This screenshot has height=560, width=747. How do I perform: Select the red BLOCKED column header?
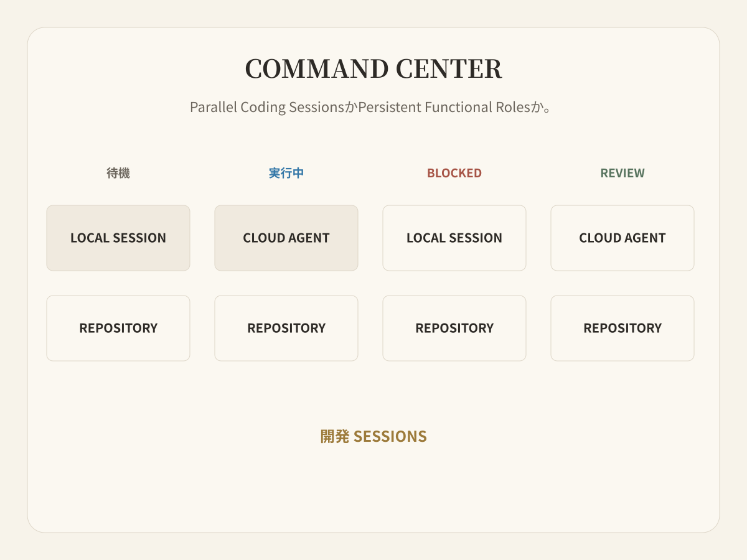454,173
